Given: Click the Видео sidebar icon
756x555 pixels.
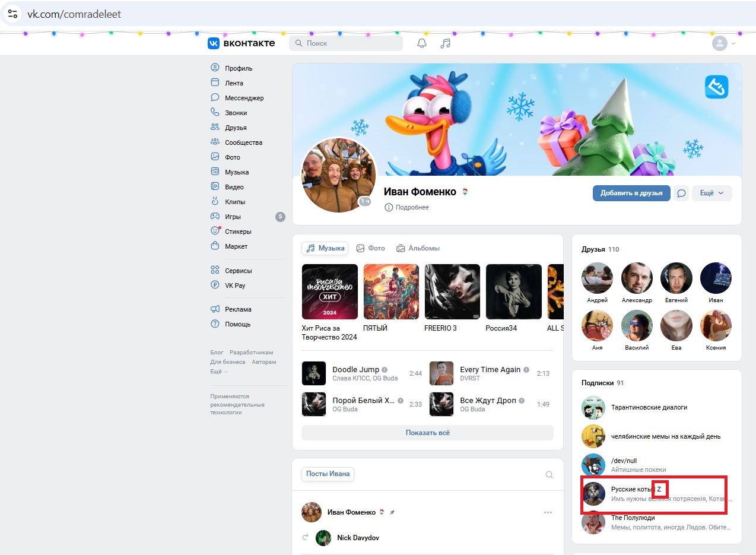Looking at the screenshot, I should point(215,187).
